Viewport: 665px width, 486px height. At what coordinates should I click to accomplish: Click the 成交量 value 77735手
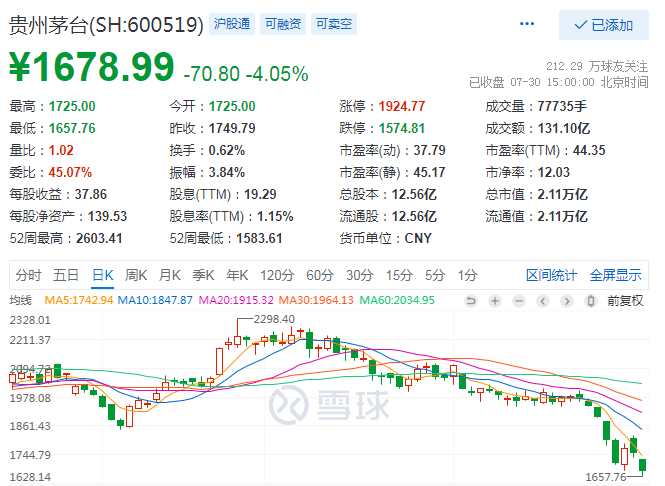point(562,106)
